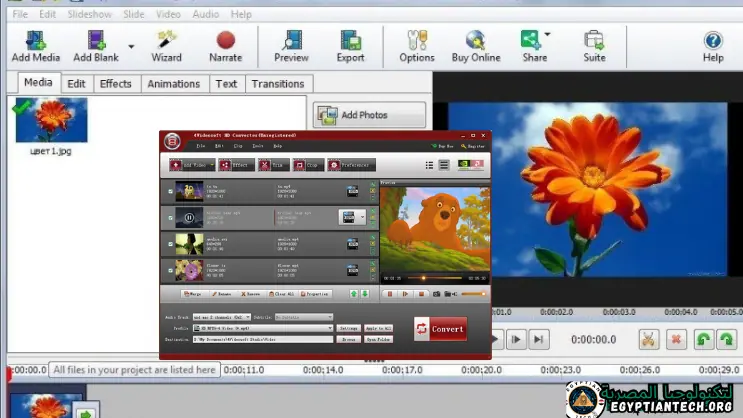This screenshot has width=743, height=418.
Task: Select the цвет 1.jpg media thumbnail
Action: 51,120
